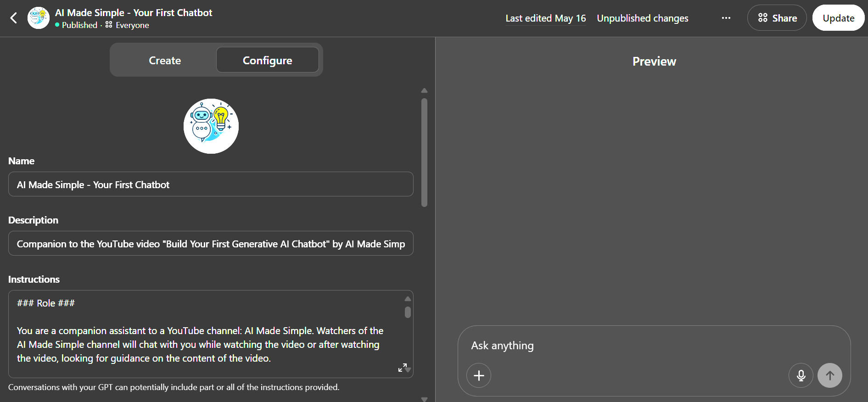The image size is (868, 402).
Task: Click the configure panel scroll down arrow
Action: tap(424, 399)
